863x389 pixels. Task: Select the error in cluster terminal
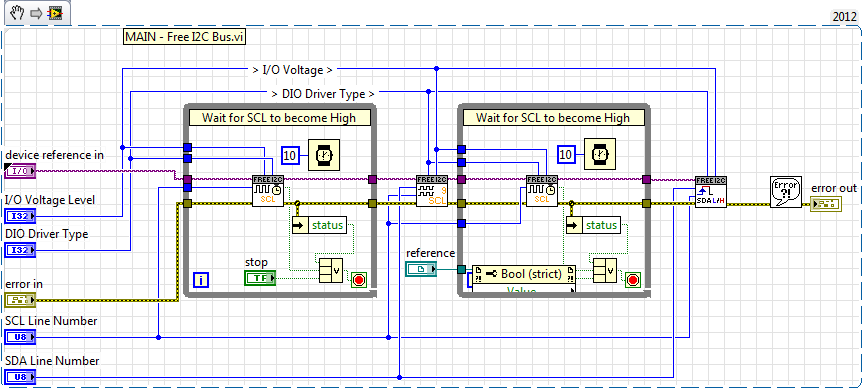tap(20, 300)
